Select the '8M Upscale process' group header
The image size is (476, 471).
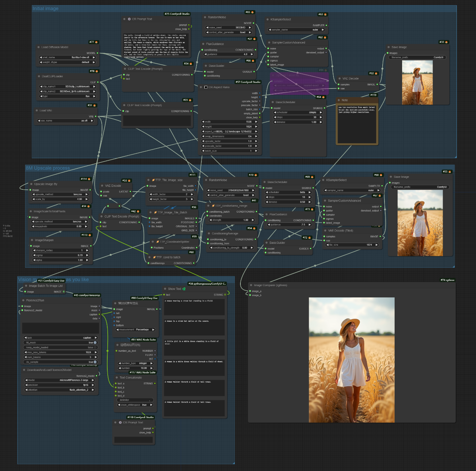click(x=48, y=168)
